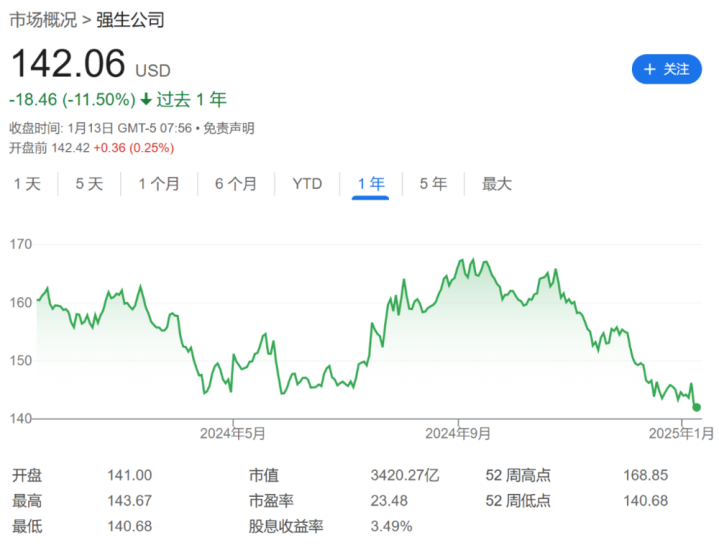Click the 150 y-axis label
Screen dimensions: 719x553
[21, 360]
